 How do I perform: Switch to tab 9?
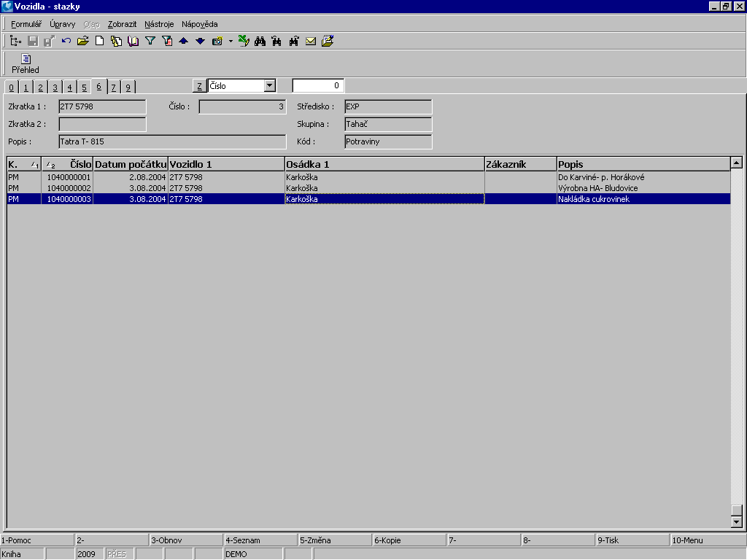128,87
